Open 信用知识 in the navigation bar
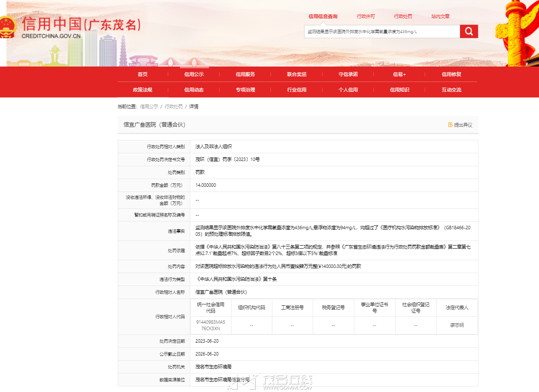Viewport: 539px width, 392px height. tap(399, 90)
